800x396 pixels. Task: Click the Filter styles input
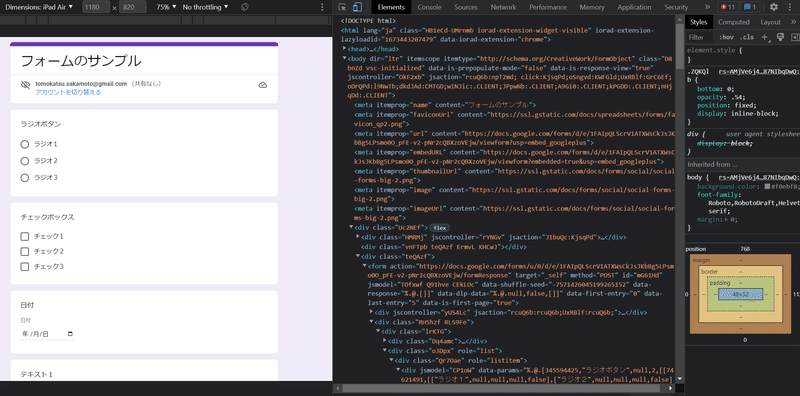pos(699,37)
